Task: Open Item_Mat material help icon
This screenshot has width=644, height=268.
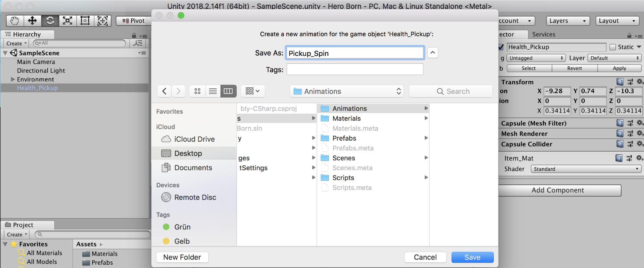Action: [x=619, y=158]
